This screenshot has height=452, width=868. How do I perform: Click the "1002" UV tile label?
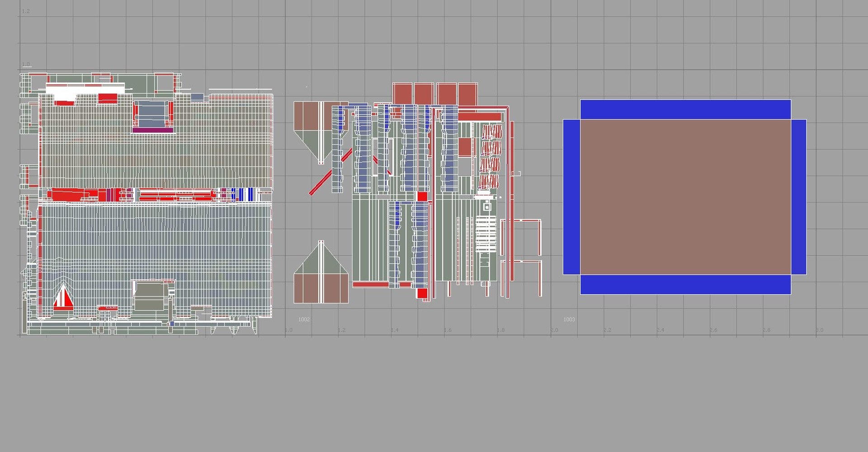click(x=304, y=319)
